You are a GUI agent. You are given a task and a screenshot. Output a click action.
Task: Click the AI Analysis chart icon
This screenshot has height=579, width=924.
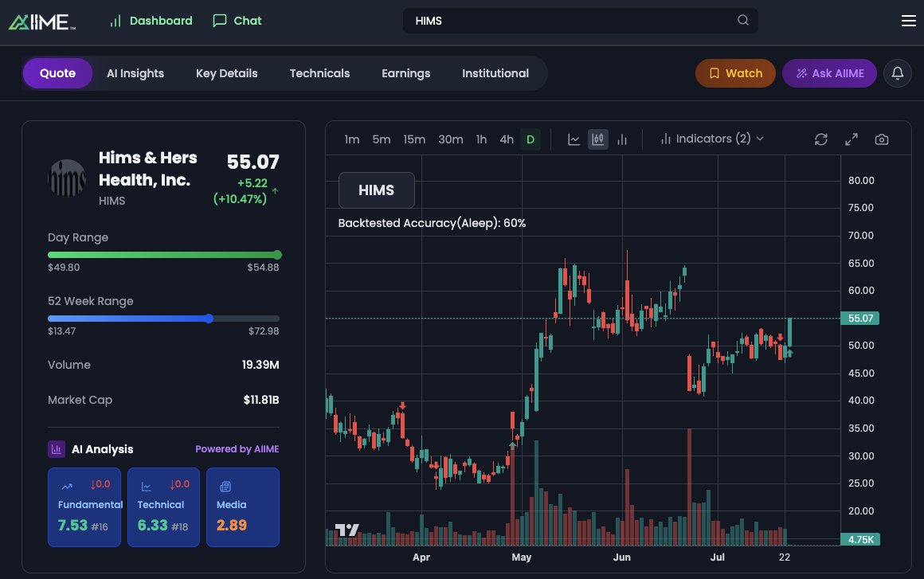tap(56, 449)
